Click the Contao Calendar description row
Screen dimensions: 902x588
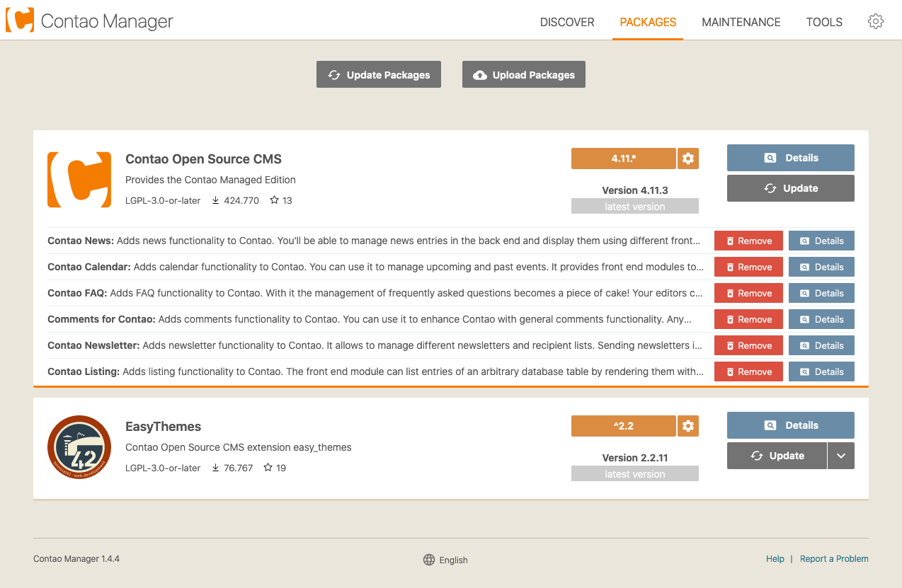pyautogui.click(x=375, y=267)
